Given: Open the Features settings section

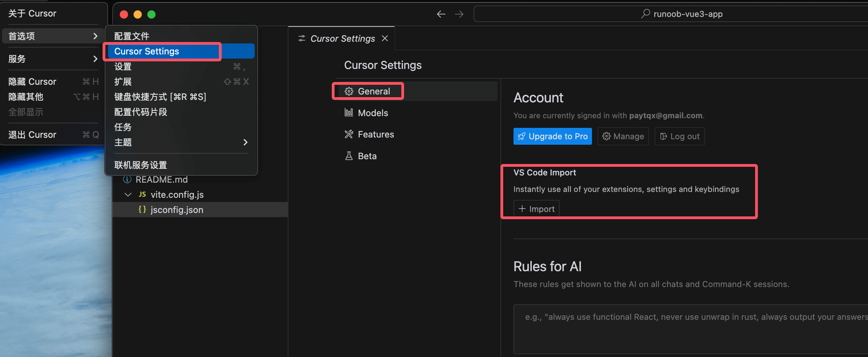Looking at the screenshot, I should pos(375,134).
